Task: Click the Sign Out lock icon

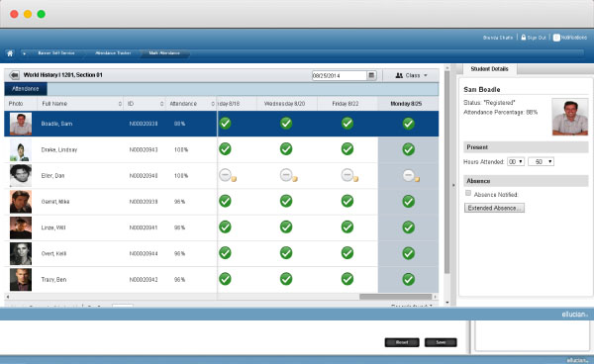Action: coord(523,38)
